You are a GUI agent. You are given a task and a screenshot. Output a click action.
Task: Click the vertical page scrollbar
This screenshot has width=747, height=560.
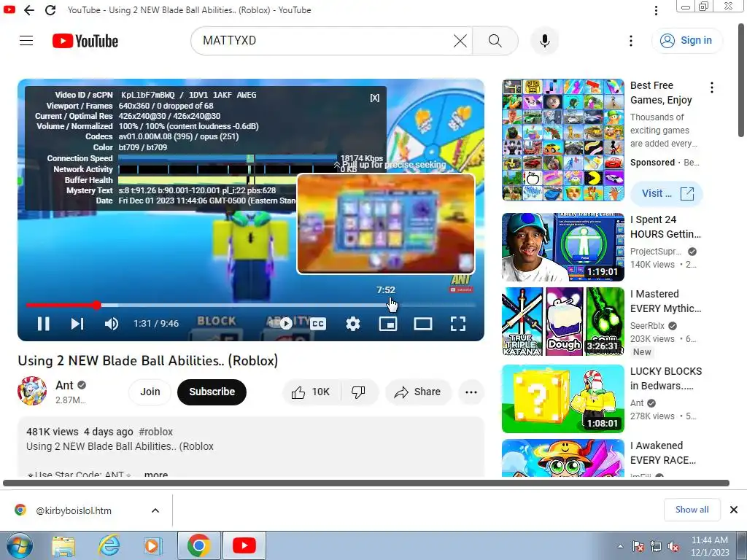click(742, 79)
